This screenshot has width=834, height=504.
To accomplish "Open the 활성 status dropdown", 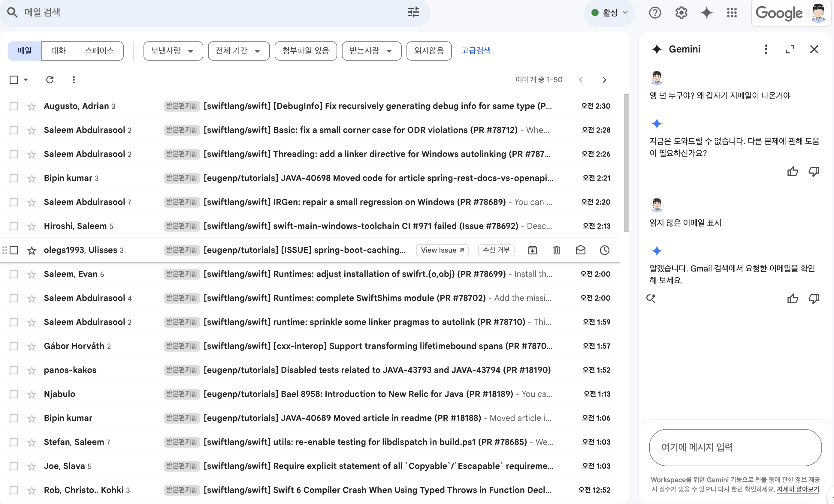I will click(x=610, y=13).
